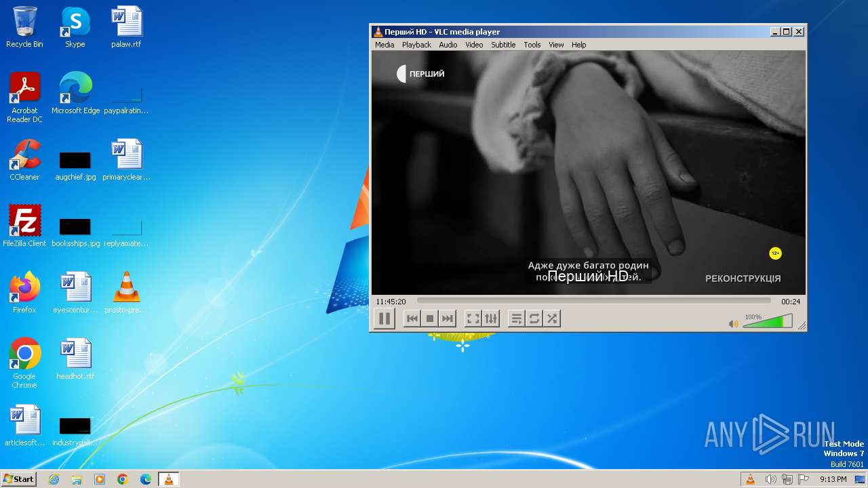Select the Google Chrome desktop shortcut
Viewport: 868px width, 488px height.
(24, 363)
